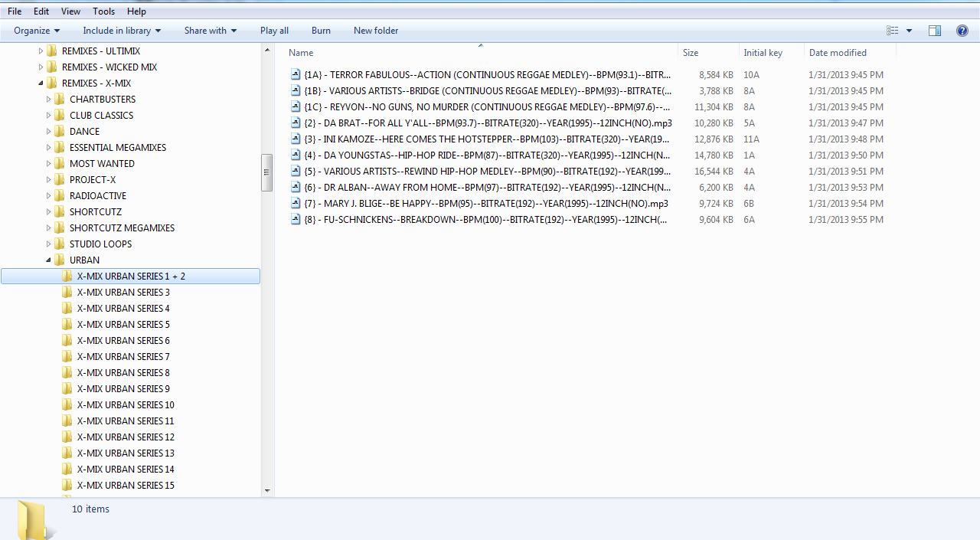The image size is (980, 540).
Task: Open the Organize dropdown menu
Action: [x=37, y=31]
